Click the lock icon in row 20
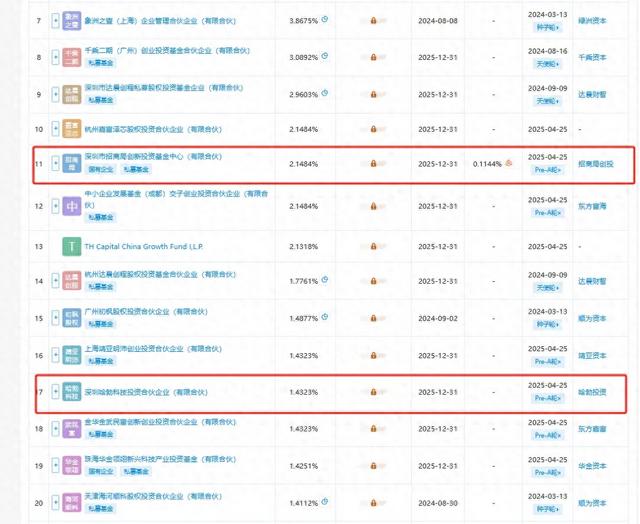640x524 pixels. [373, 503]
